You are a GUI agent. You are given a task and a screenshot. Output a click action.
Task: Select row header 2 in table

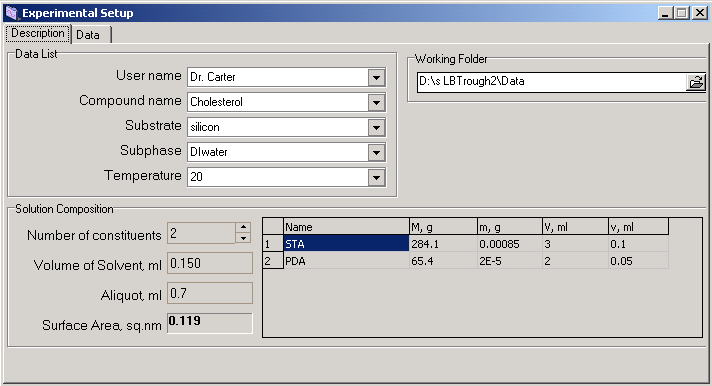tap(273, 261)
